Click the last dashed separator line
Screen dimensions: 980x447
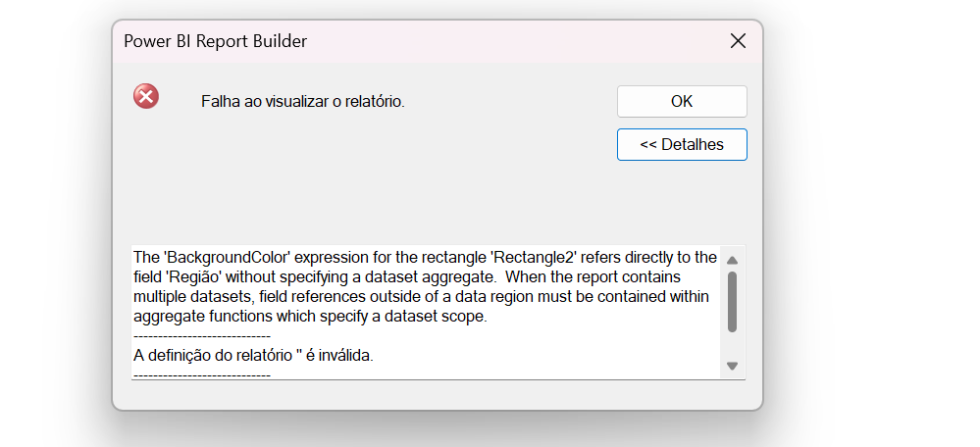[201, 373]
